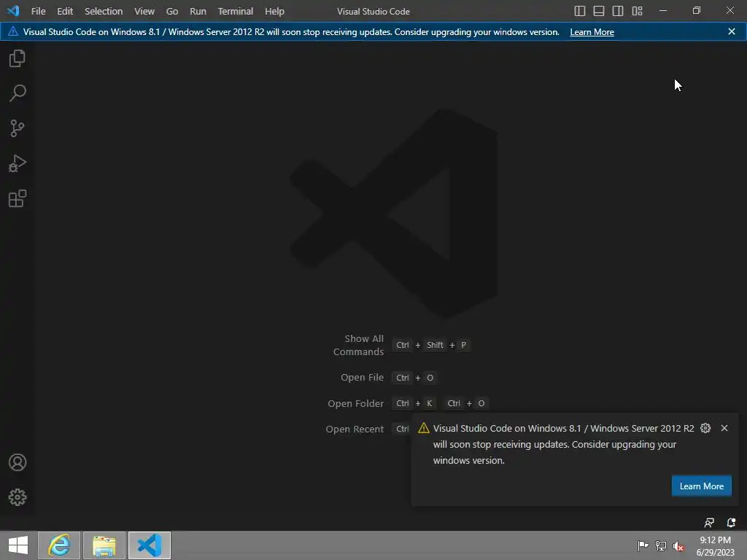Click Show All Commands label

pyautogui.click(x=358, y=345)
